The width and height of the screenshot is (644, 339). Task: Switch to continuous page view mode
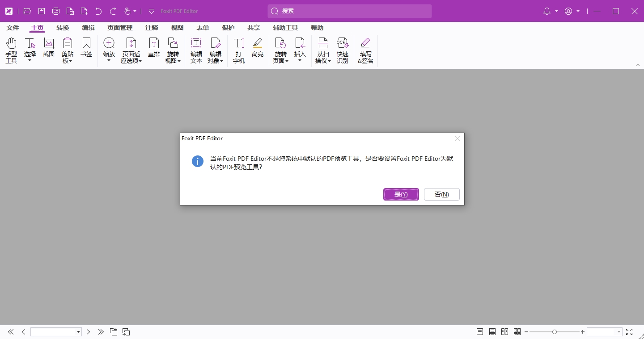point(492,332)
